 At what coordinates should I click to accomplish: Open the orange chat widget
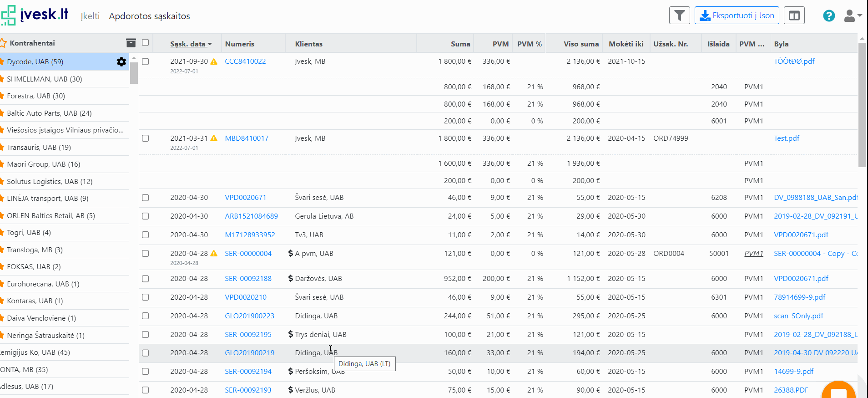(838, 390)
